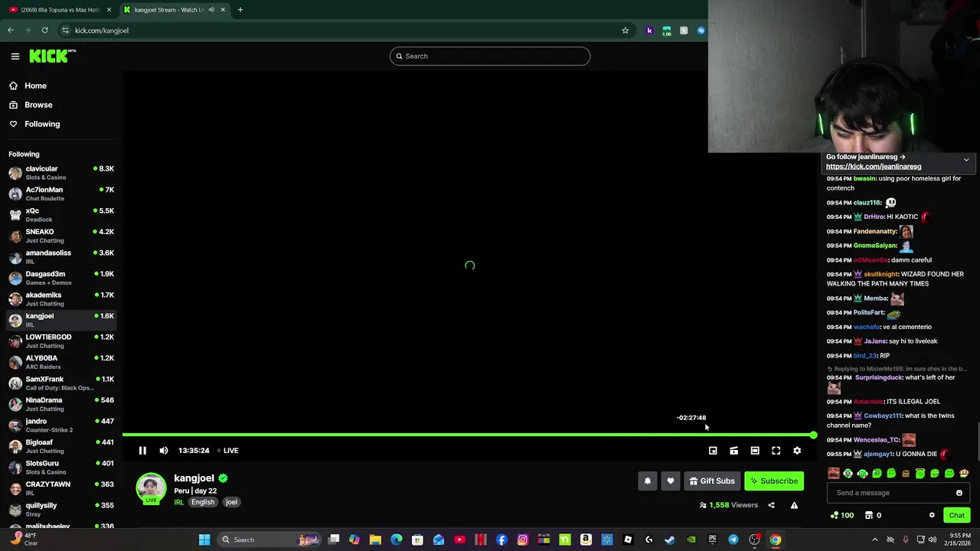Open Windows Start menu

204,540
